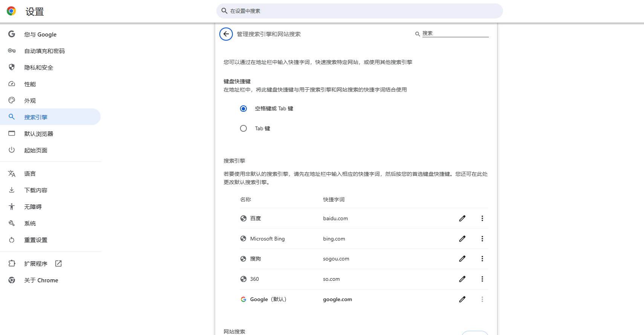Image resolution: width=644 pixels, height=335 pixels.
Task: Click the Microsoft Bing engine name
Action: (x=268, y=239)
